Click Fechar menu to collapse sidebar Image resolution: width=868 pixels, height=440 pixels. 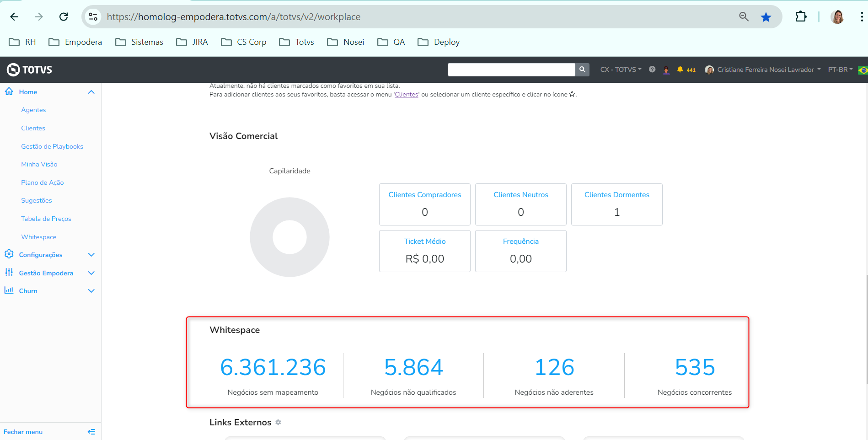point(49,432)
